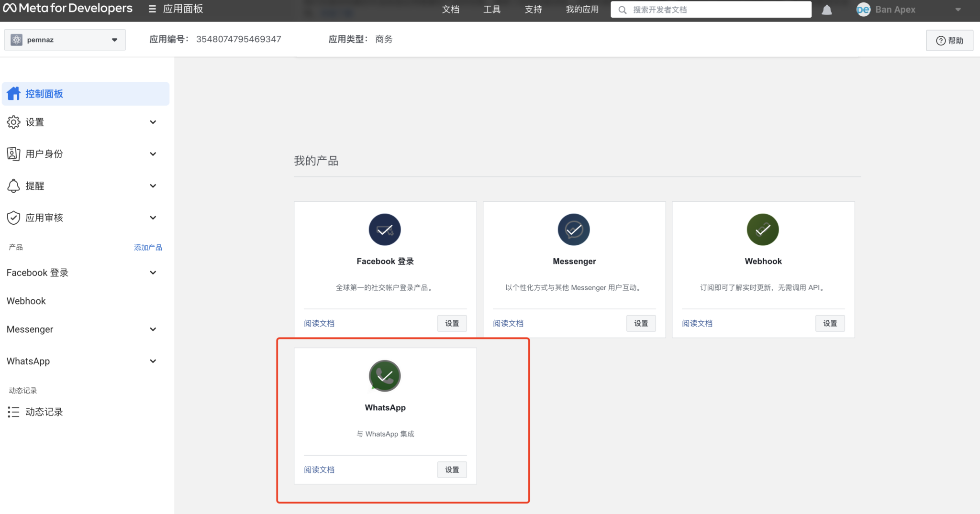This screenshot has width=980, height=514.
Task: Click the Facebook 登录 card title
Action: (385, 262)
